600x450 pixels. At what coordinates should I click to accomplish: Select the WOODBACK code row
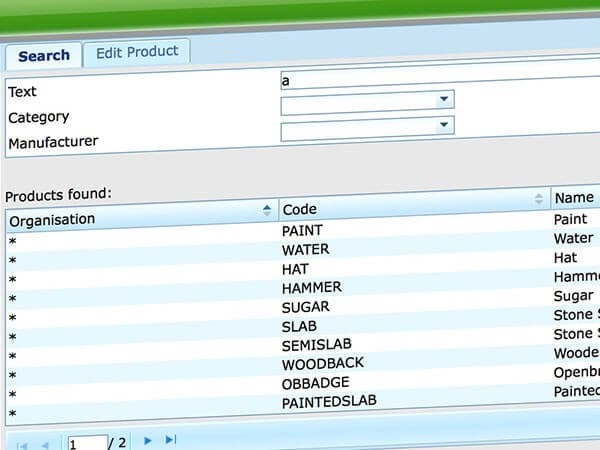(323, 364)
